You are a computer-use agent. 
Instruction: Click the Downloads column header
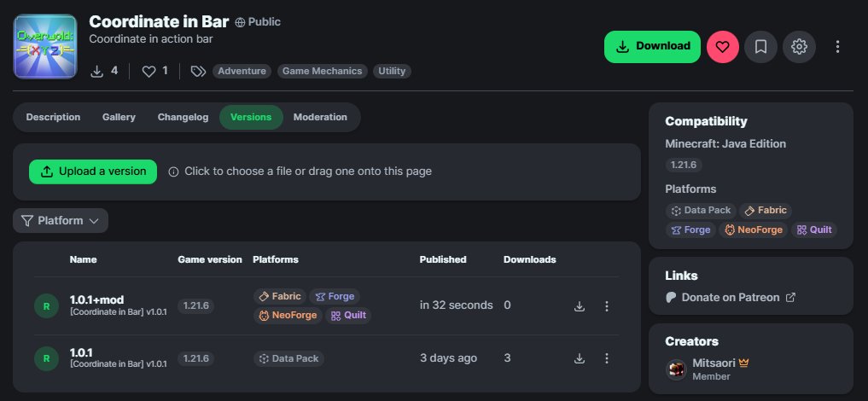click(530, 259)
